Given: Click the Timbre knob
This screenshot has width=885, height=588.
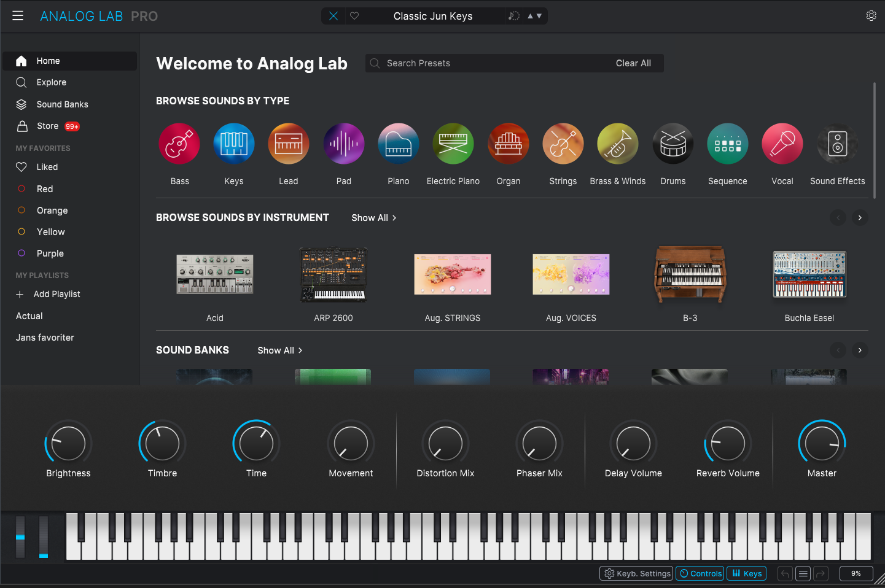Looking at the screenshot, I should point(162,443).
